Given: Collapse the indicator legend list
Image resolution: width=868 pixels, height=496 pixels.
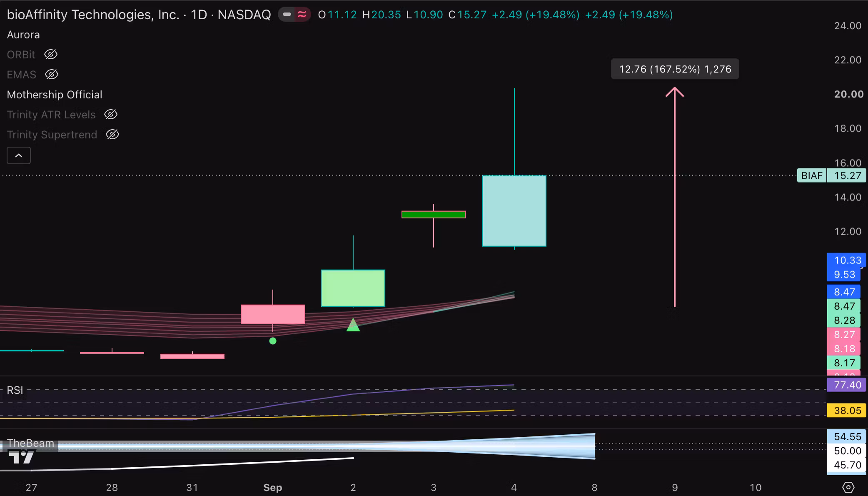Looking at the screenshot, I should click(19, 155).
